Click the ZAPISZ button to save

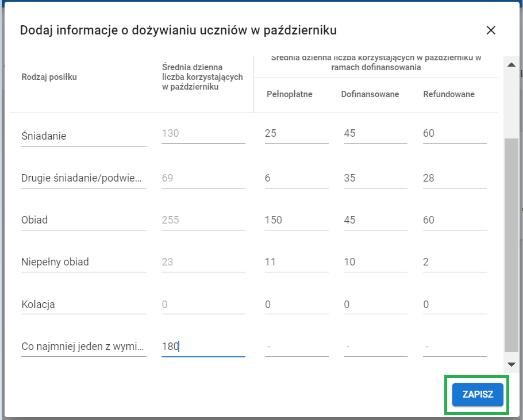click(x=476, y=395)
